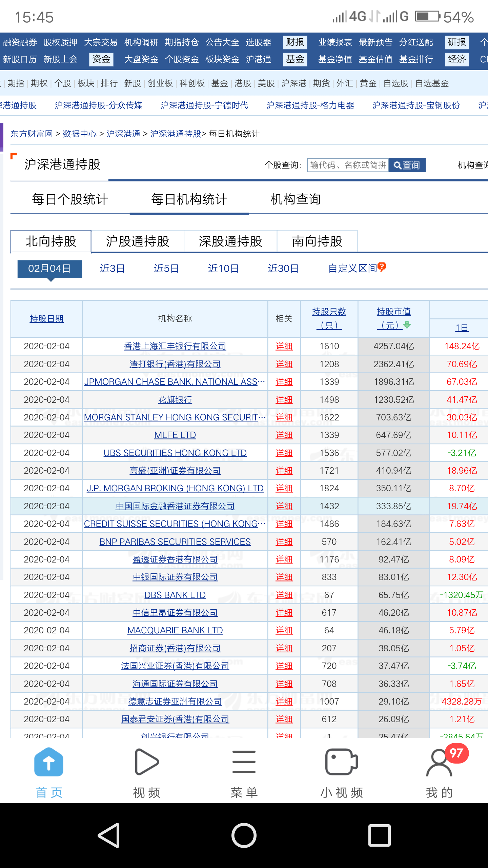This screenshot has height=868, width=488.
Task: Open 沪深港通持股-宁德时代 quick link
Action: (x=204, y=105)
